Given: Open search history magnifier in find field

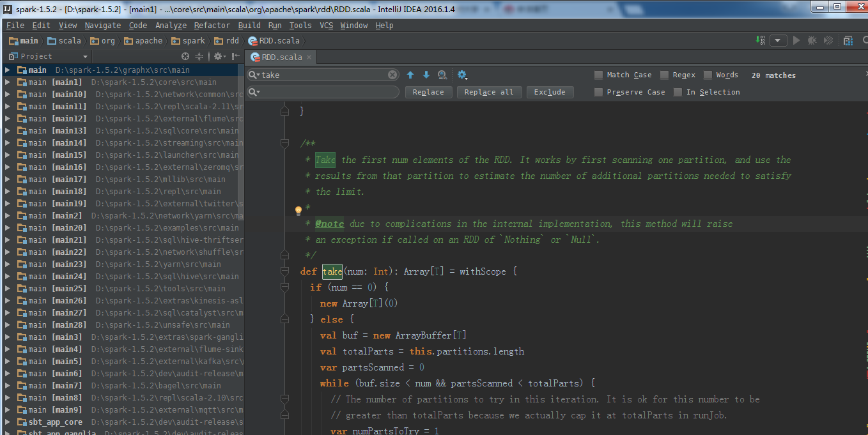Looking at the screenshot, I should (x=254, y=75).
